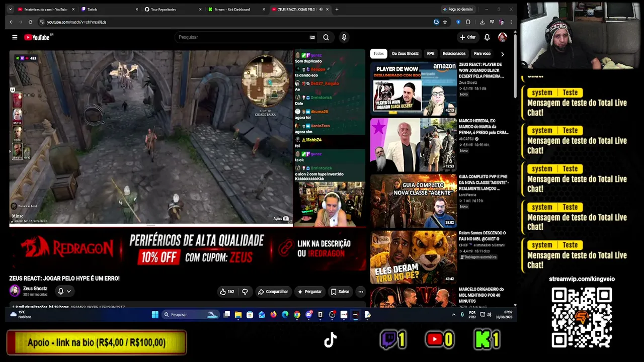Viewport: 644px width, 362px height.
Task: Select the RPG filter chip
Action: tap(431, 54)
